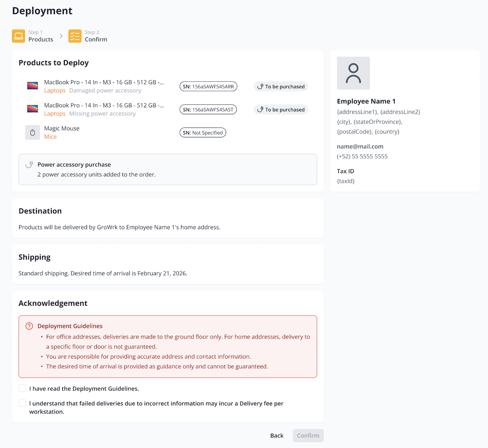This screenshot has width=488, height=448.
Task: Check the failed deliveries fee acknowledgement box
Action: (x=22, y=403)
